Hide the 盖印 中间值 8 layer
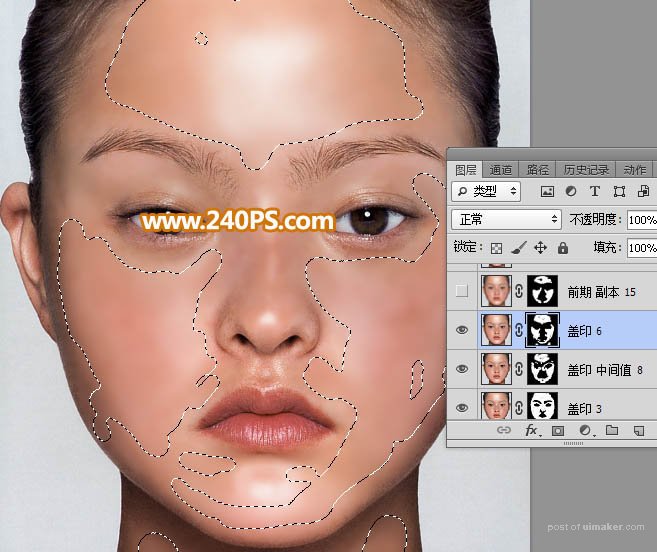 tap(462, 369)
